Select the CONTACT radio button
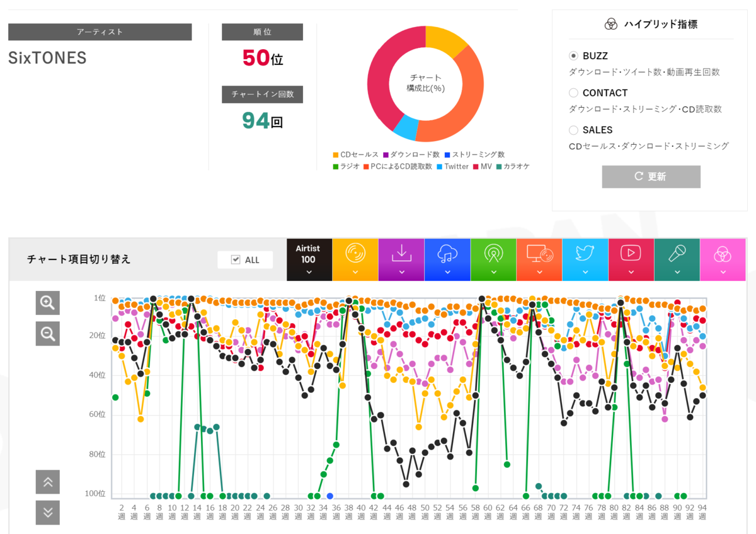Image resolution: width=756 pixels, height=534 pixels. [573, 93]
